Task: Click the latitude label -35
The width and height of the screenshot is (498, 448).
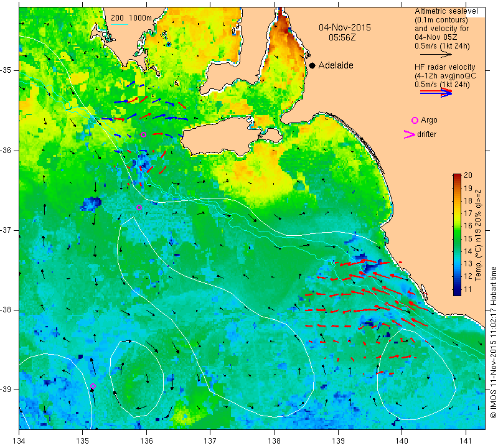Action: (6, 70)
